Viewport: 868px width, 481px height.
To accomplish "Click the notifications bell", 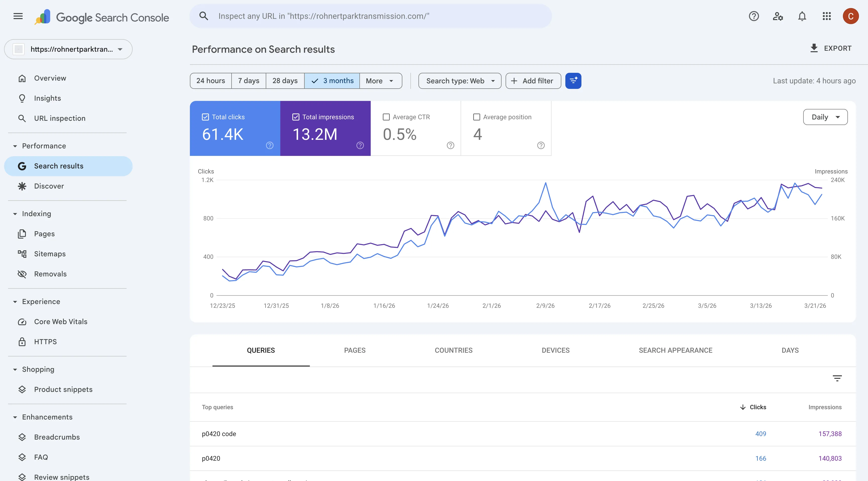I will pyautogui.click(x=802, y=16).
